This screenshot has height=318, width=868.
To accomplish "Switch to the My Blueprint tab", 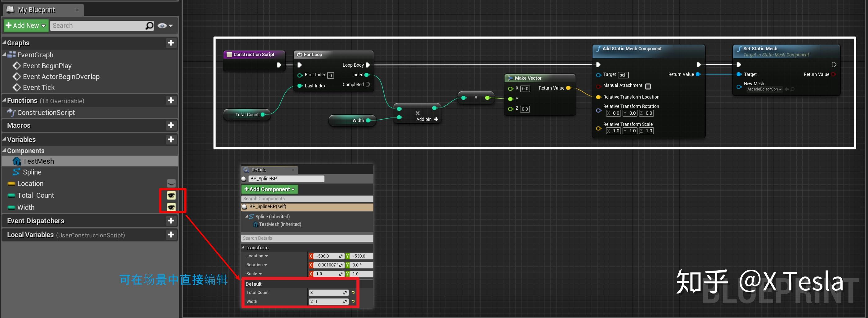I will tap(37, 10).
